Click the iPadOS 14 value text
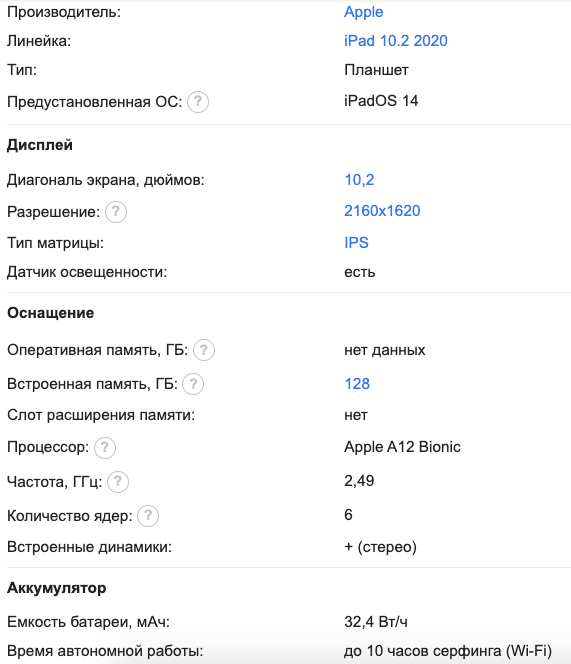The image size is (571, 664). pyautogui.click(x=381, y=101)
